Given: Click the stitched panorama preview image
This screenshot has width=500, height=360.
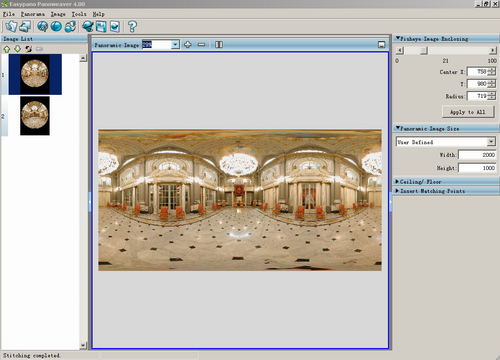Looking at the screenshot, I should [x=240, y=200].
